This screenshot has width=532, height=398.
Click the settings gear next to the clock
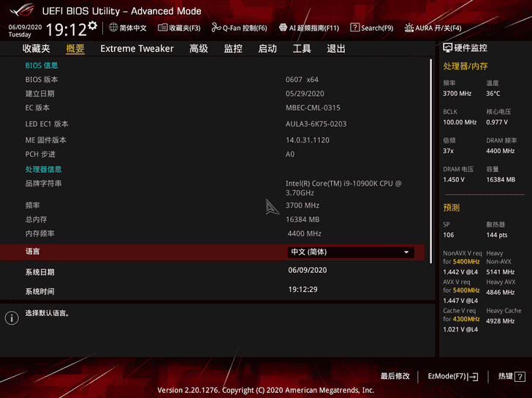pyautogui.click(x=92, y=26)
